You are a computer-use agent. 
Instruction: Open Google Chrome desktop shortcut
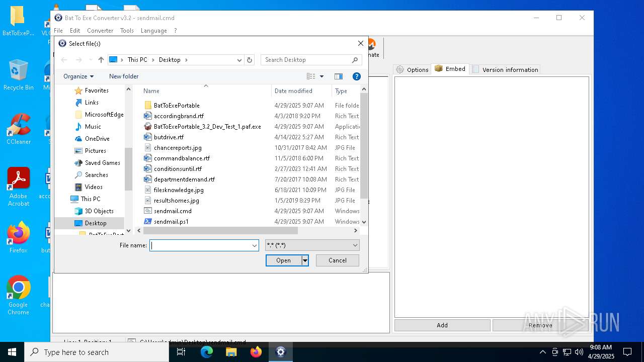tap(19, 296)
